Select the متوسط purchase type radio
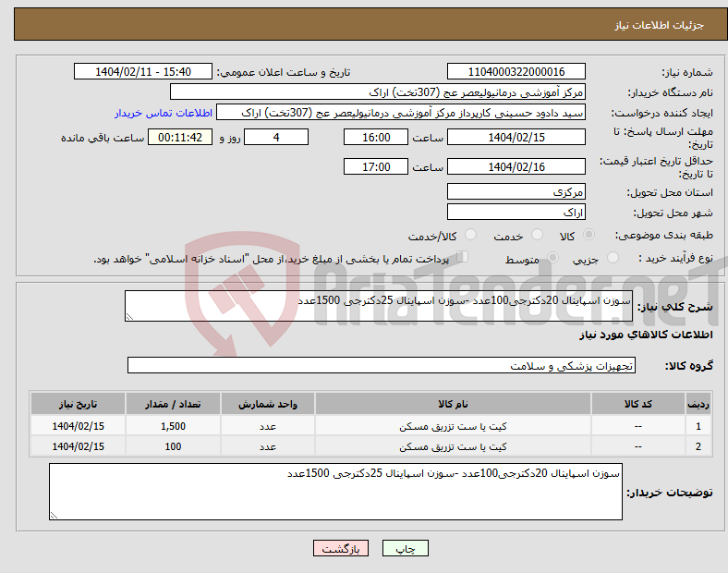The height and width of the screenshot is (573, 728). 552,258
